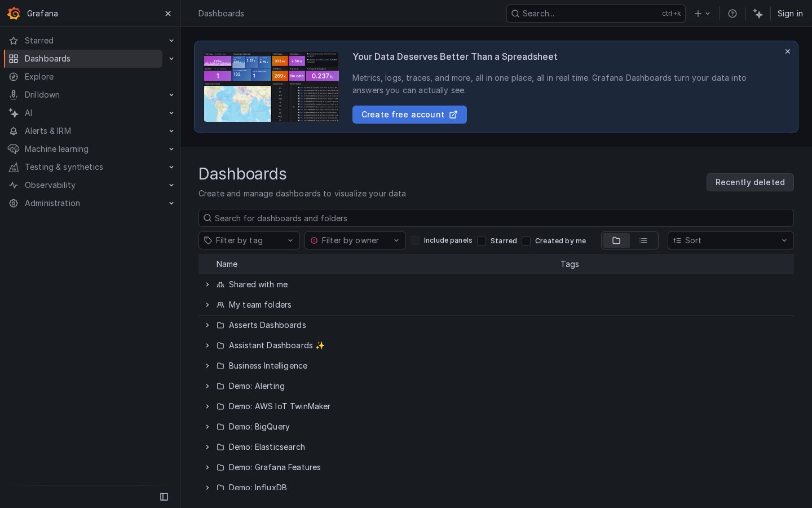Switch to folder view icon
This screenshot has height=508, width=812.
(x=616, y=240)
